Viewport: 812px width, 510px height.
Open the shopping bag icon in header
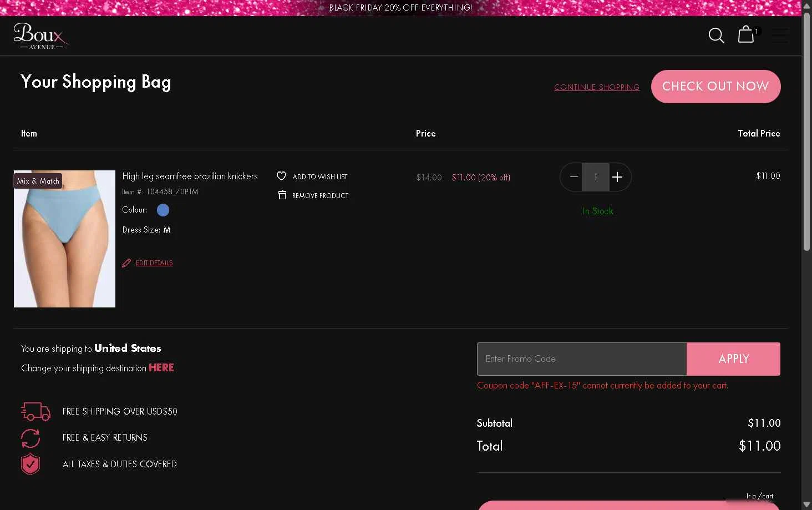[747, 34]
